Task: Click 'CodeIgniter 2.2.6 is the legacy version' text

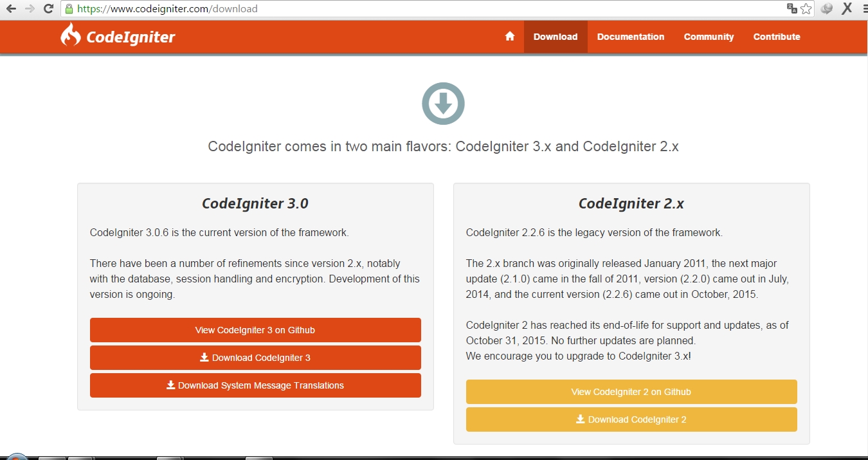Action: coord(594,233)
